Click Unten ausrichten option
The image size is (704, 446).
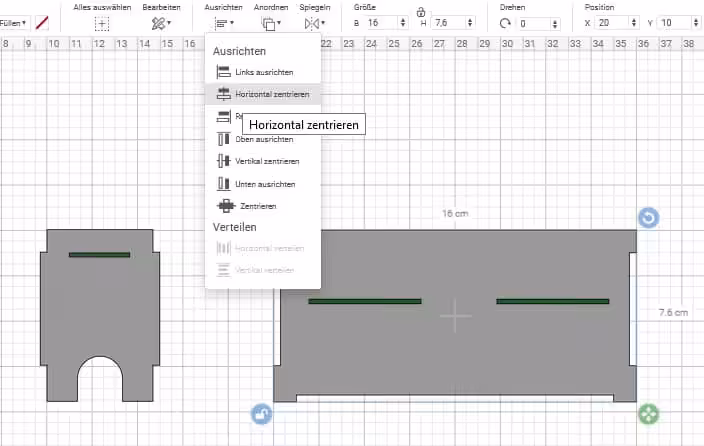(x=258, y=184)
